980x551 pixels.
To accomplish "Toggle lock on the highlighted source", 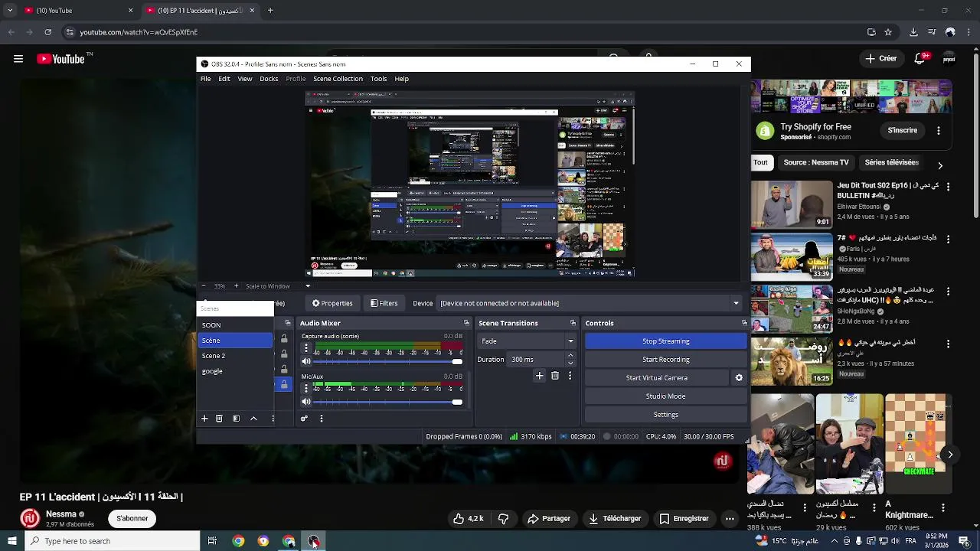I will point(284,384).
